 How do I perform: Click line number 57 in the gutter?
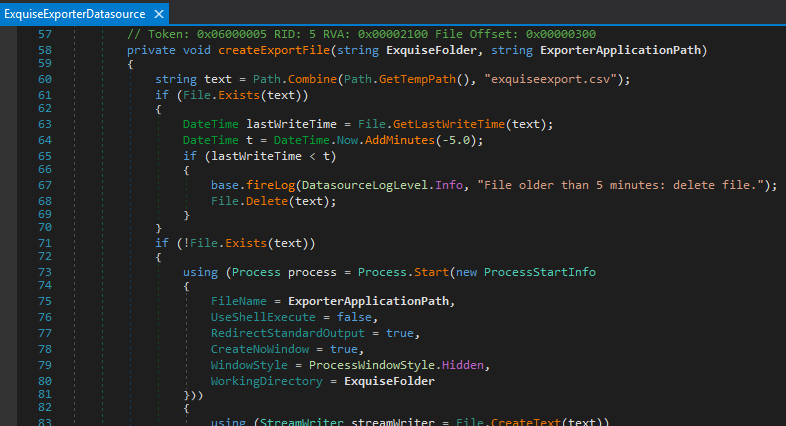point(45,34)
